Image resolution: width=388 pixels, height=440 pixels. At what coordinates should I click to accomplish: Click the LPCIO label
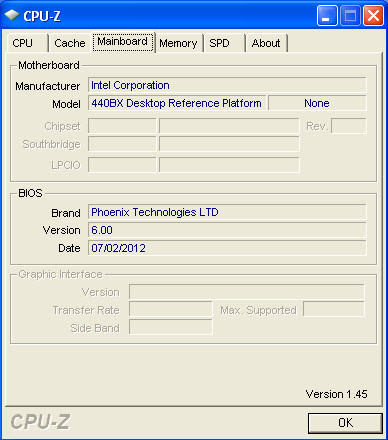[x=66, y=165]
